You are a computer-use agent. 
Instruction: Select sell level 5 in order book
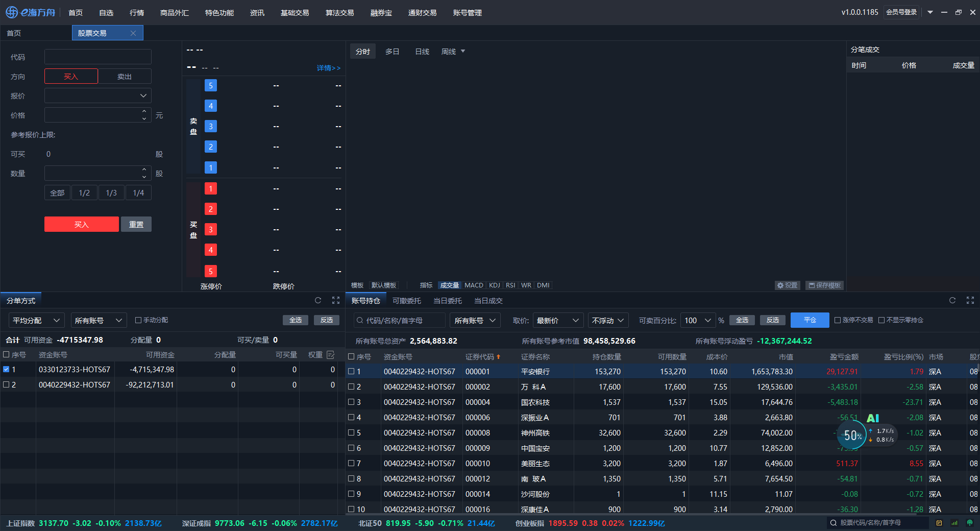(x=211, y=85)
